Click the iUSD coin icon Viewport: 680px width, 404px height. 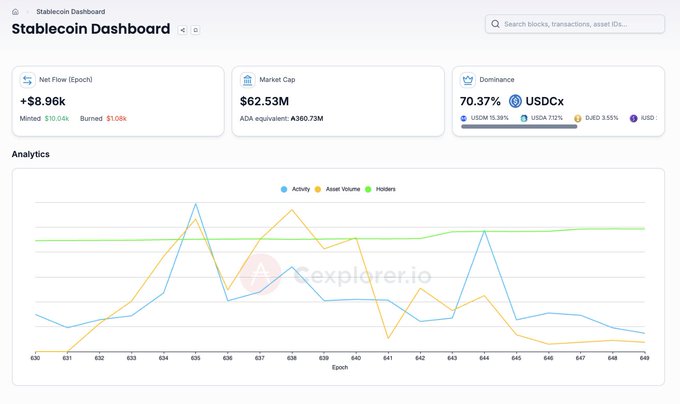[x=634, y=118]
